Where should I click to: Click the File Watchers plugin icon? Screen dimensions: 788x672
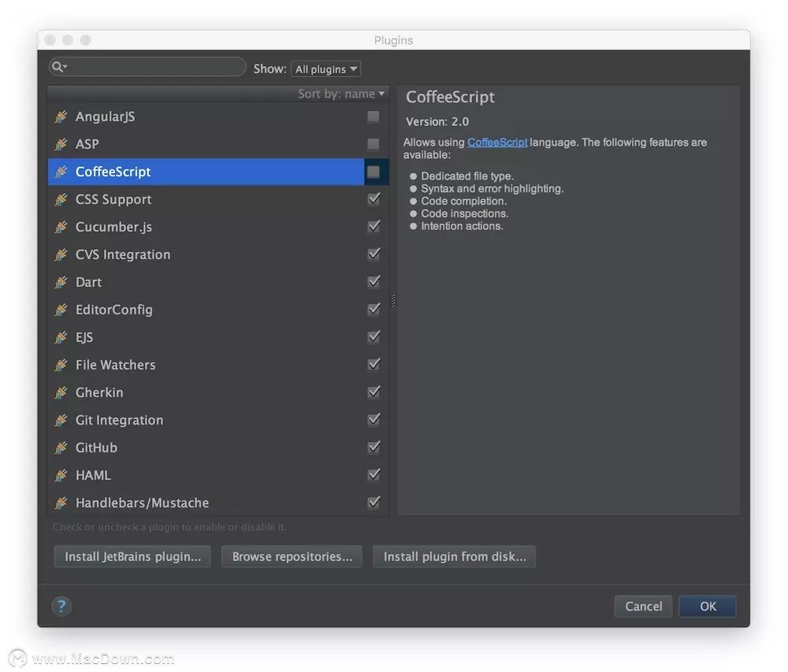(61, 365)
